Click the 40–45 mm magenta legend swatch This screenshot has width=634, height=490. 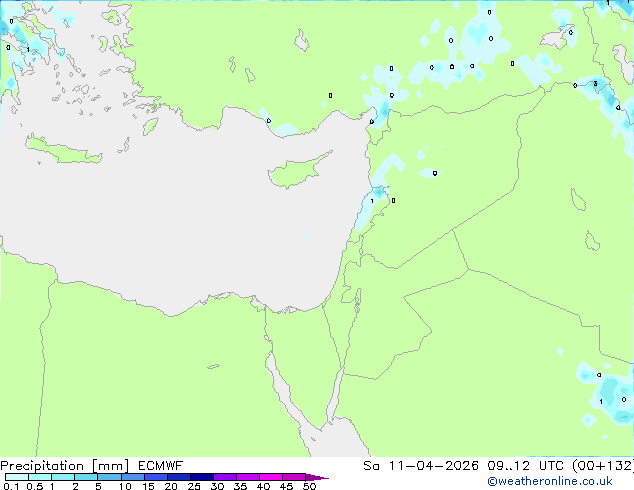271,477
